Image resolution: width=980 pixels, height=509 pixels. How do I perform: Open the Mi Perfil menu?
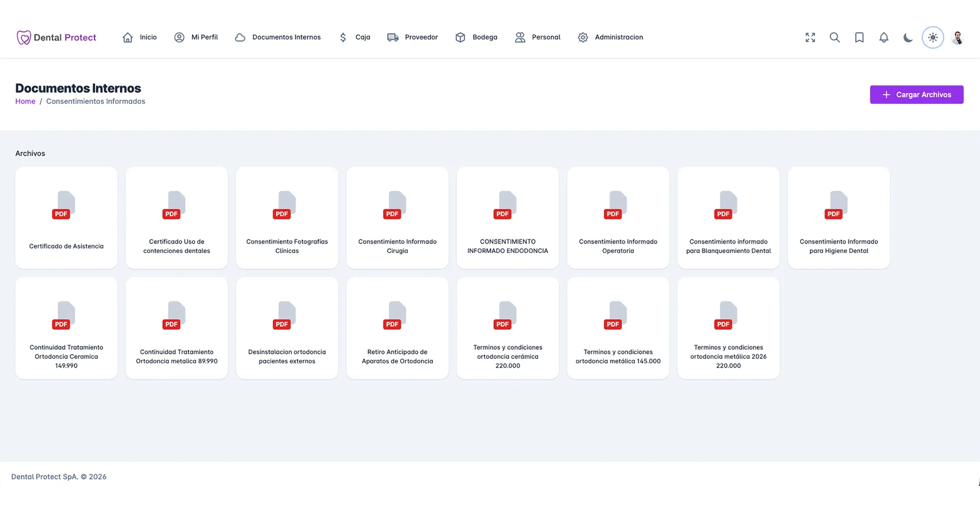[196, 37]
